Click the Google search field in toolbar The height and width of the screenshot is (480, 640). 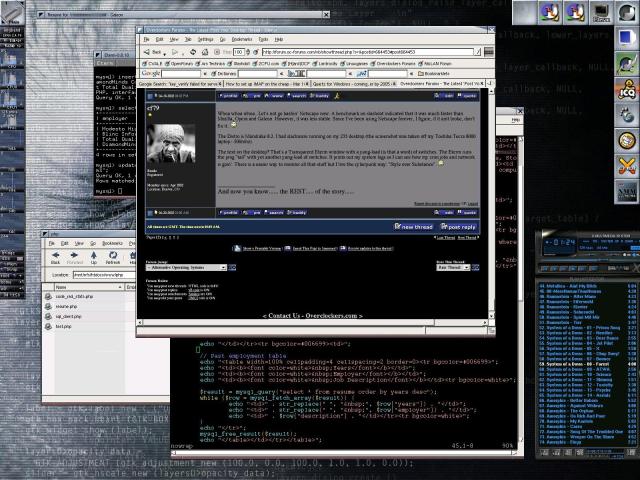click(x=181, y=73)
